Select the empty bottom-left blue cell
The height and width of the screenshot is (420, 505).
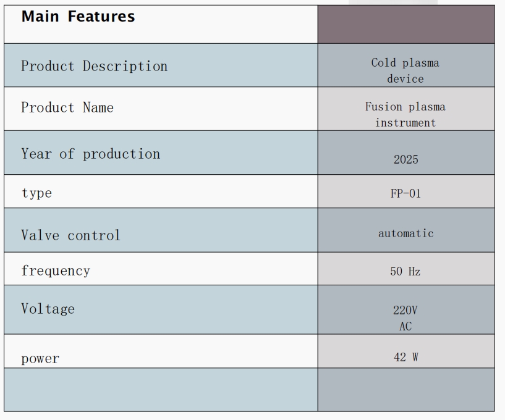[161, 390]
